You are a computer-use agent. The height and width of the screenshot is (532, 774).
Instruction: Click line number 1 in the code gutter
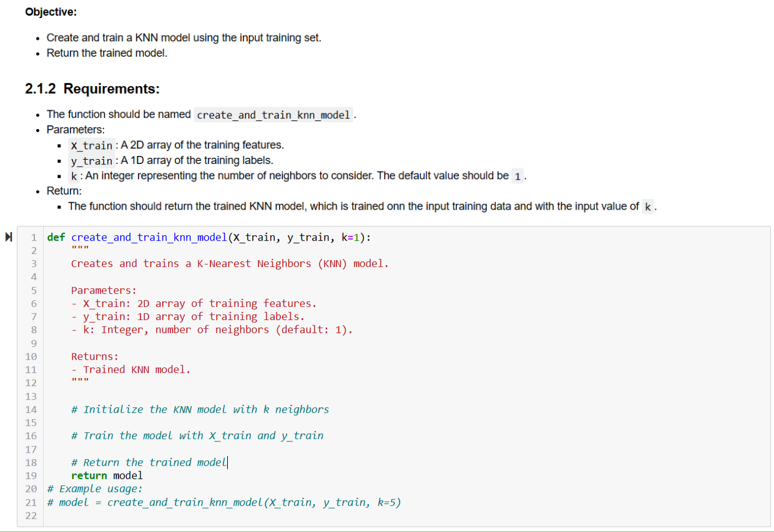[33, 237]
